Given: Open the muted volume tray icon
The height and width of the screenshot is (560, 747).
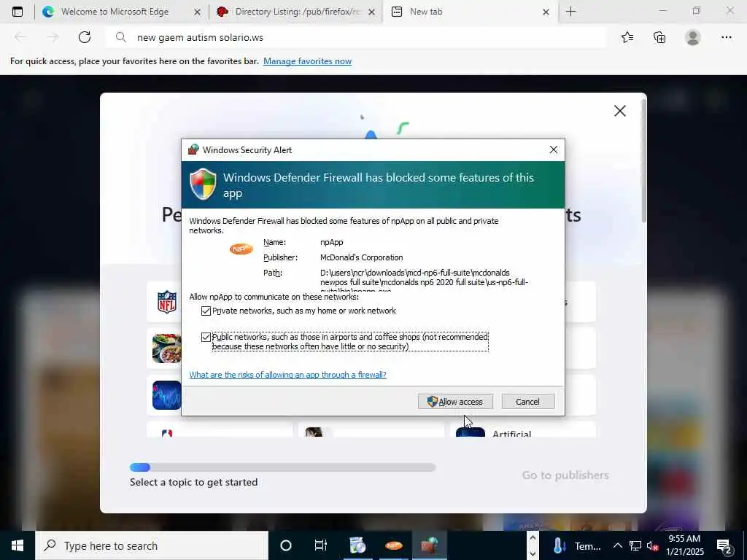Looking at the screenshot, I should 652,545.
